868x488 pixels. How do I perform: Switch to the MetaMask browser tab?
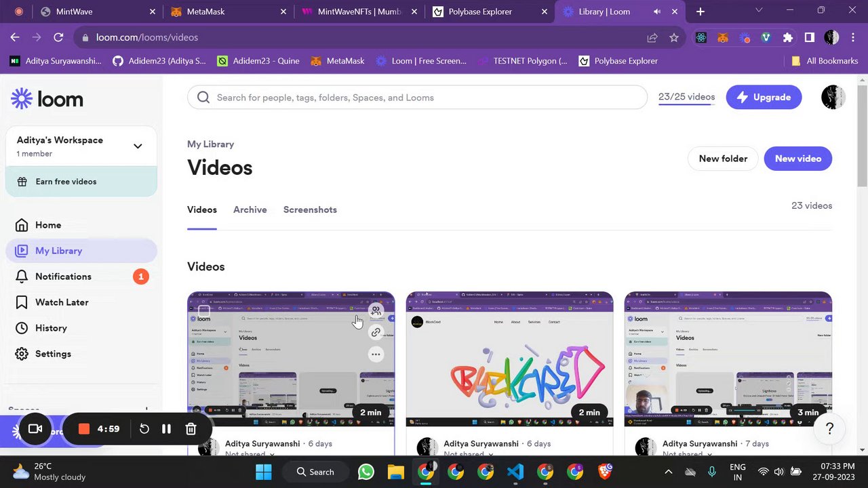click(x=229, y=12)
